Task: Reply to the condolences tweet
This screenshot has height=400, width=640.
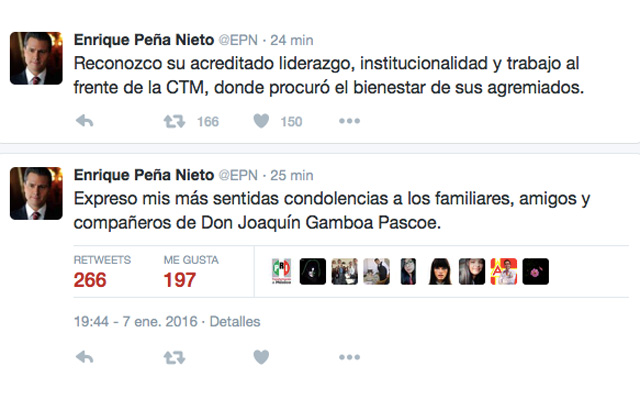Action: click(85, 357)
